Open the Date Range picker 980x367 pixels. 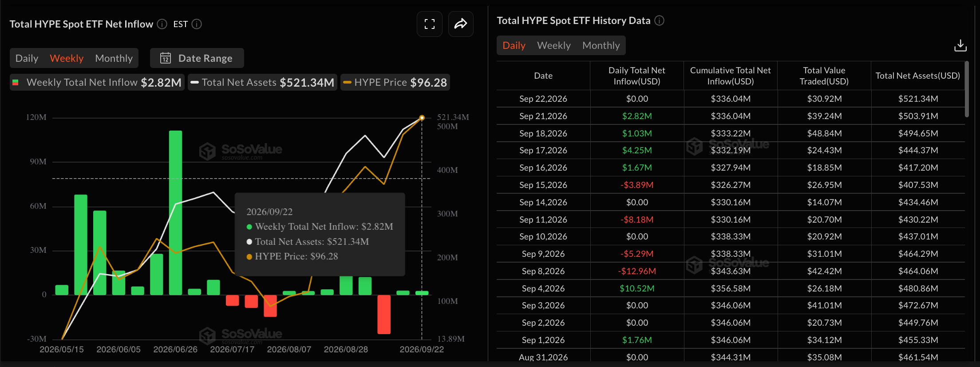tap(197, 58)
